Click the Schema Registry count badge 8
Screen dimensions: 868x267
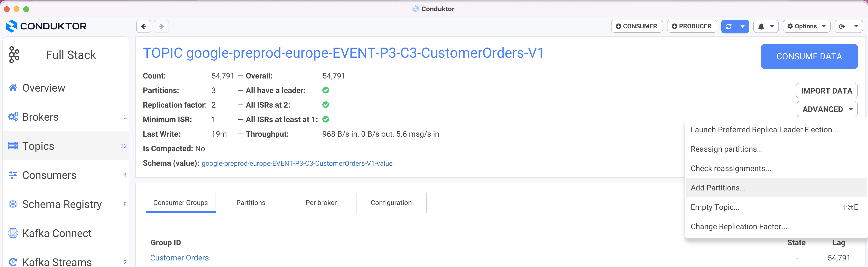coord(125,204)
